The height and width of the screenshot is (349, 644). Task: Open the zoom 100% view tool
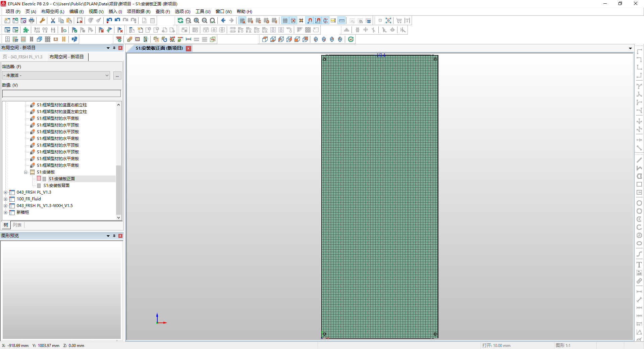click(213, 20)
